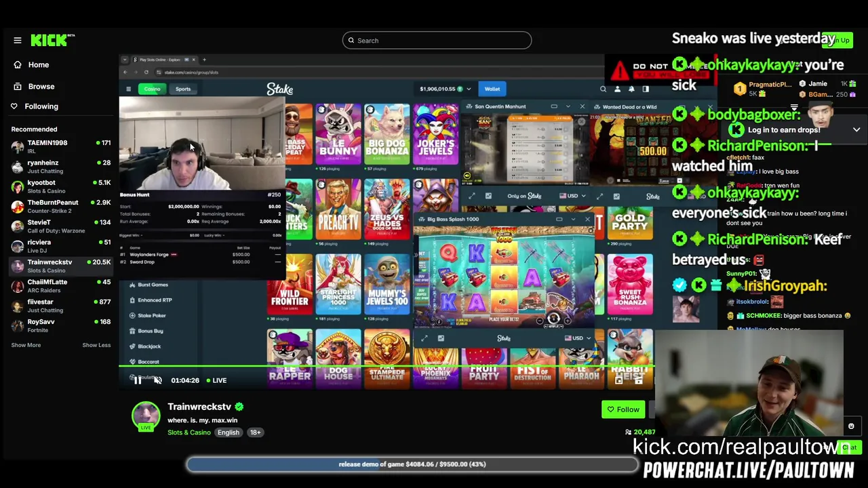Open new tab in streamed browser

tap(204, 60)
